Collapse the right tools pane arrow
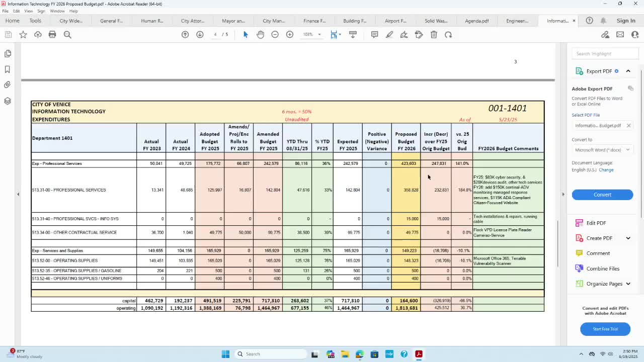The image size is (644, 362). pos(563,194)
